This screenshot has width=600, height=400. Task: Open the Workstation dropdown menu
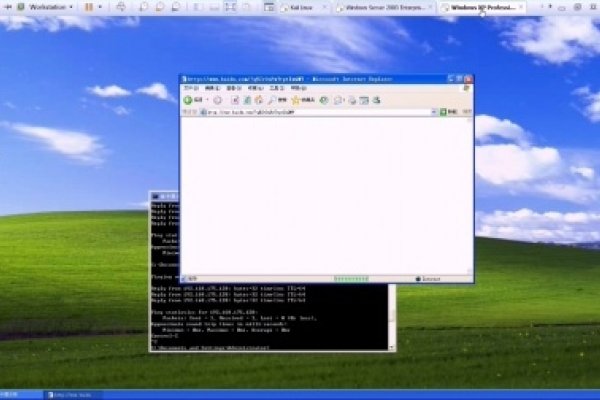click(51, 7)
